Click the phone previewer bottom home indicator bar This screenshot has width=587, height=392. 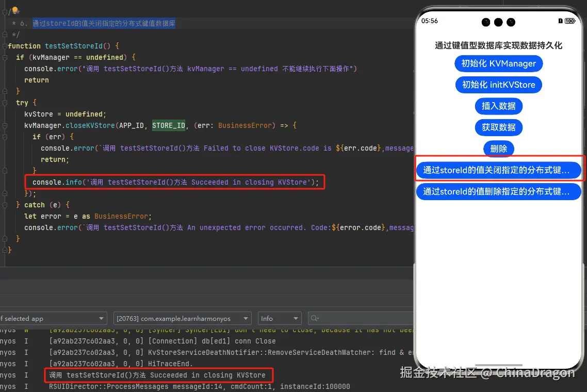coord(499,365)
